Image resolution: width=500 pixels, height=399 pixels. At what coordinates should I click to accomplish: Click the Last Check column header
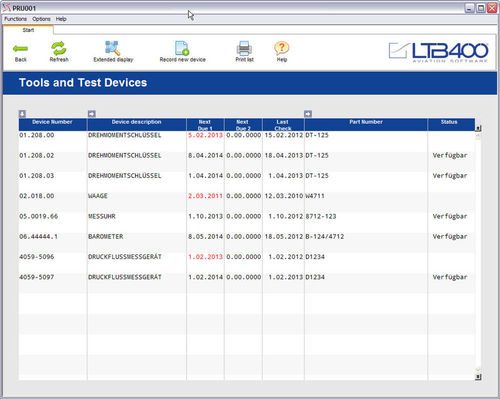(x=283, y=124)
